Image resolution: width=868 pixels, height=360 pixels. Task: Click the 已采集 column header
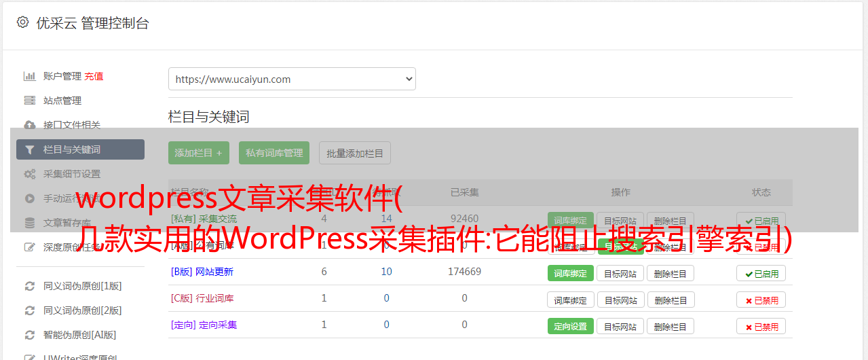click(x=464, y=192)
